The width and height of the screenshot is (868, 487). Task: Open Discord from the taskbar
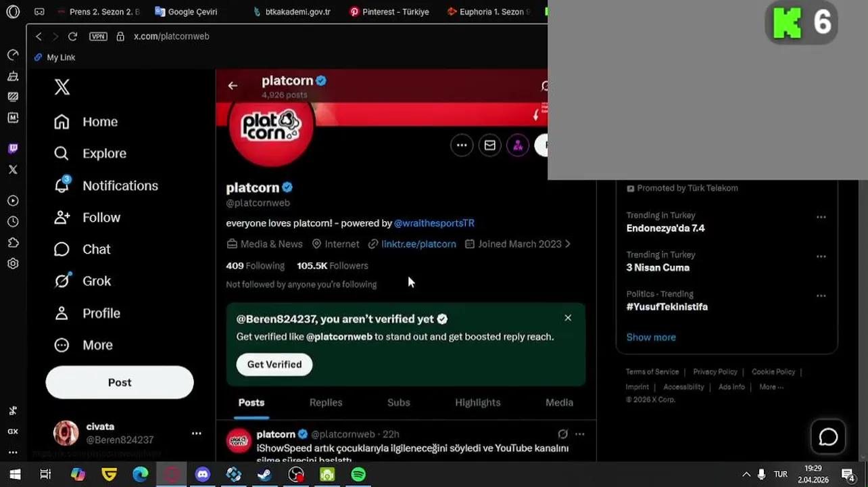coord(202,475)
